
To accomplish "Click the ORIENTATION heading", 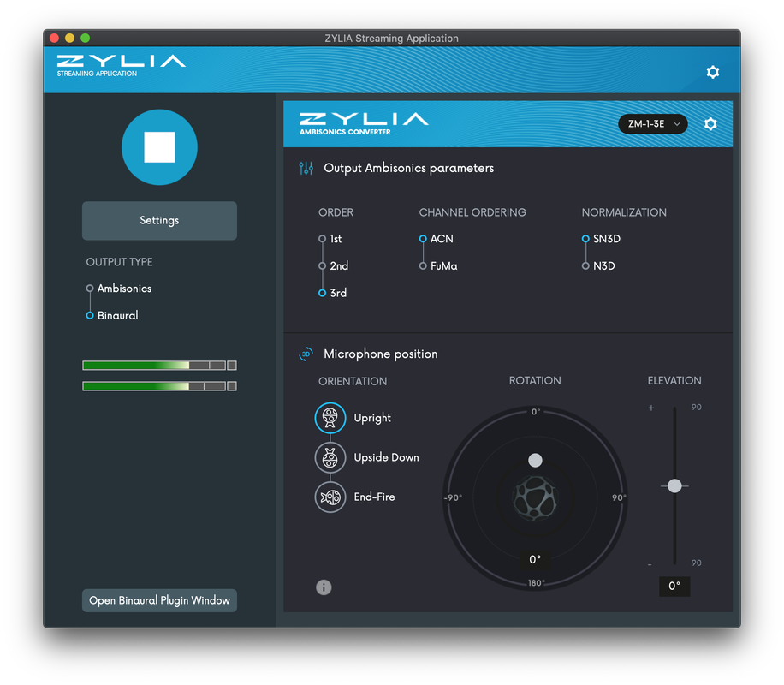I will [353, 381].
